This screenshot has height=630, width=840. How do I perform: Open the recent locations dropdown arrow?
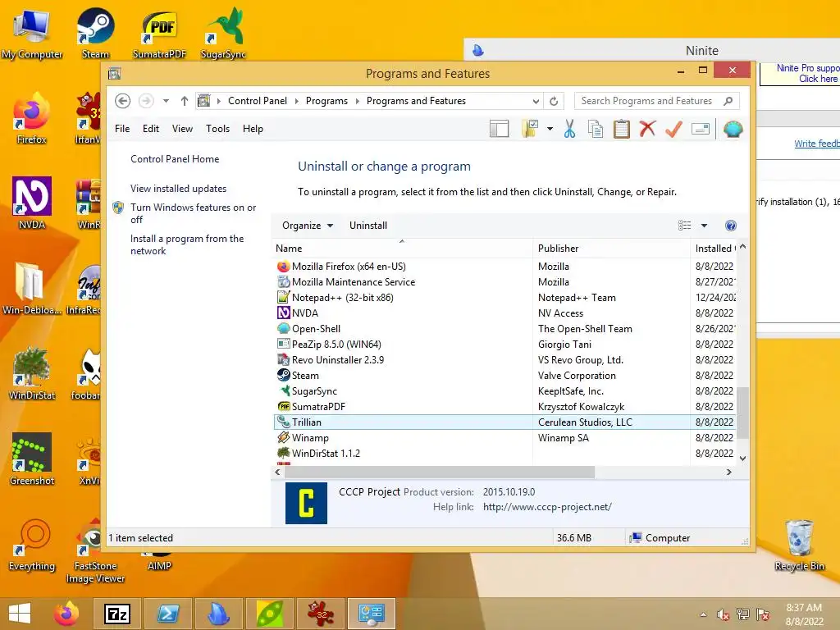pos(166,101)
